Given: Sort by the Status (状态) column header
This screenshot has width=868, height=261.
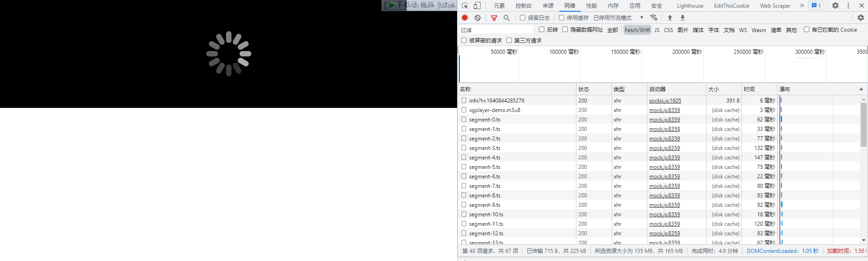Looking at the screenshot, I should click(x=594, y=89).
